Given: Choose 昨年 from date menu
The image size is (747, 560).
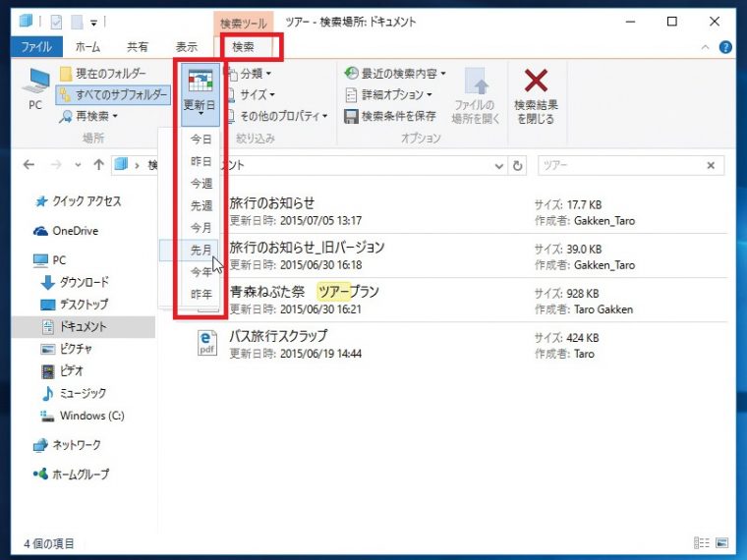Looking at the screenshot, I should pyautogui.click(x=201, y=295).
